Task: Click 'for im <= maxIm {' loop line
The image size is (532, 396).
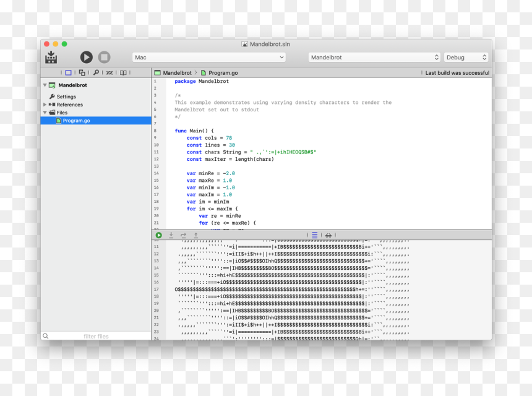Action: pyautogui.click(x=212, y=209)
